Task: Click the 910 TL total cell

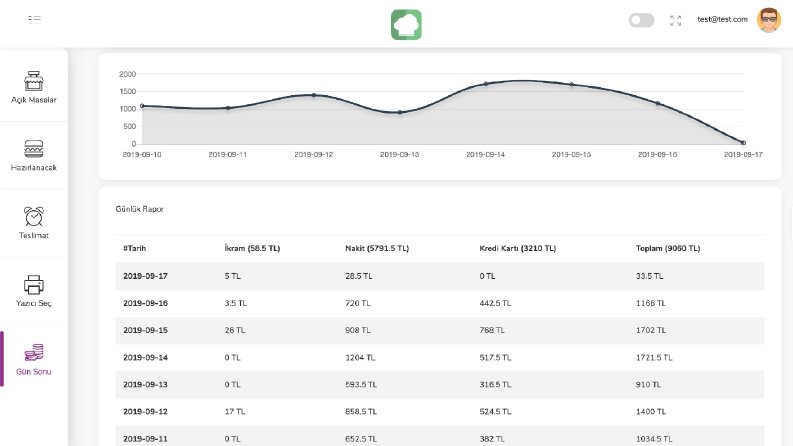Action: 648,385
